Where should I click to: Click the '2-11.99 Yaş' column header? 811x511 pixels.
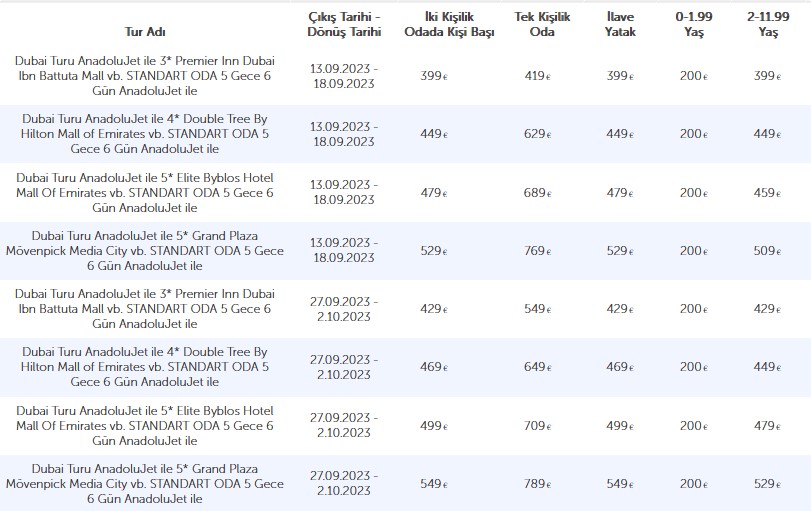[768, 25]
